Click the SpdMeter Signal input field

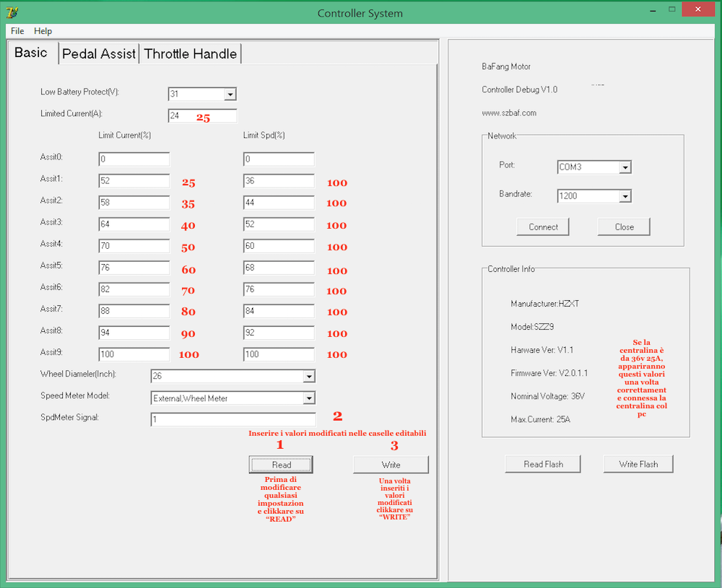pos(233,420)
